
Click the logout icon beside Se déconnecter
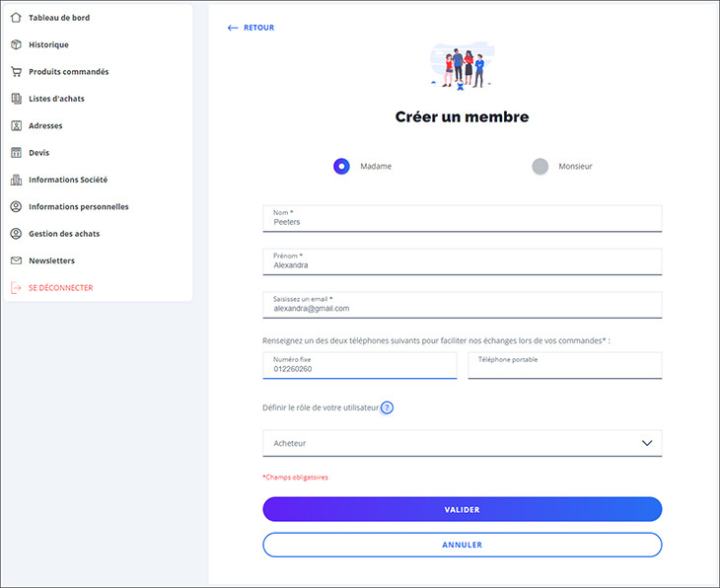tap(16, 287)
